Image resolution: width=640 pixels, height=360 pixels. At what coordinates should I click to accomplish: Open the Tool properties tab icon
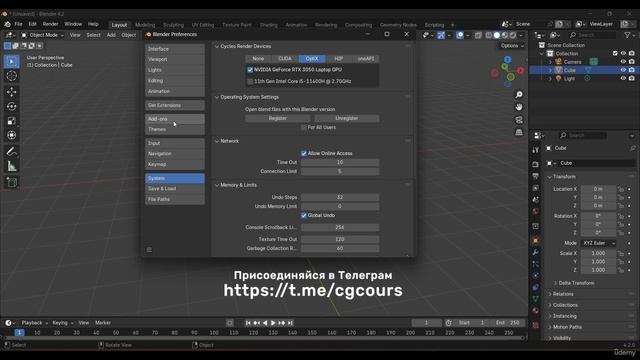click(x=536, y=151)
